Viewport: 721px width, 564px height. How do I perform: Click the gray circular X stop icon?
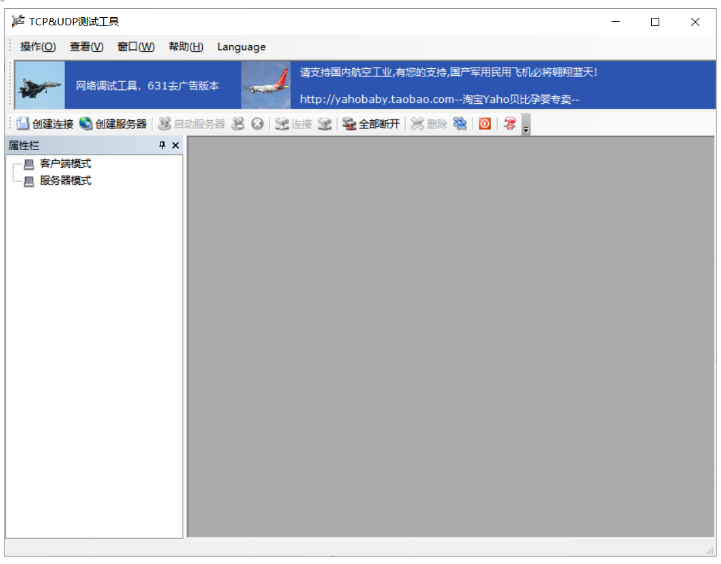pos(257,124)
